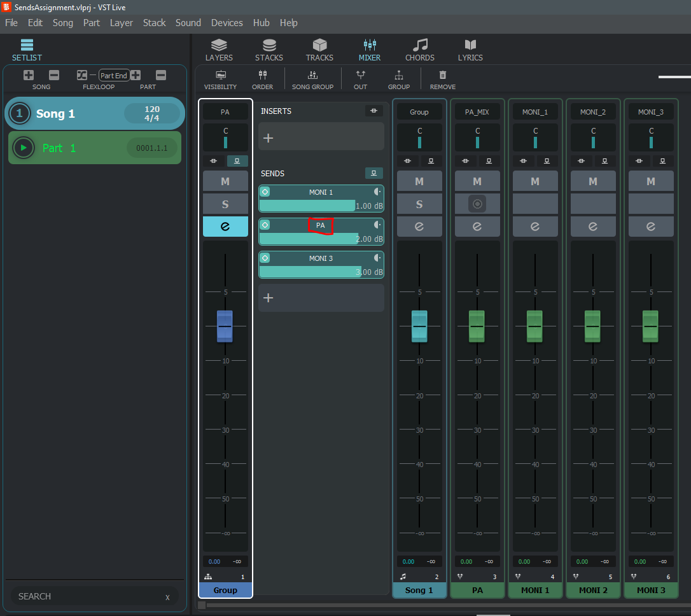Image resolution: width=691 pixels, height=616 pixels.
Task: Toggle the MONI 1 send power button
Action: (265, 192)
